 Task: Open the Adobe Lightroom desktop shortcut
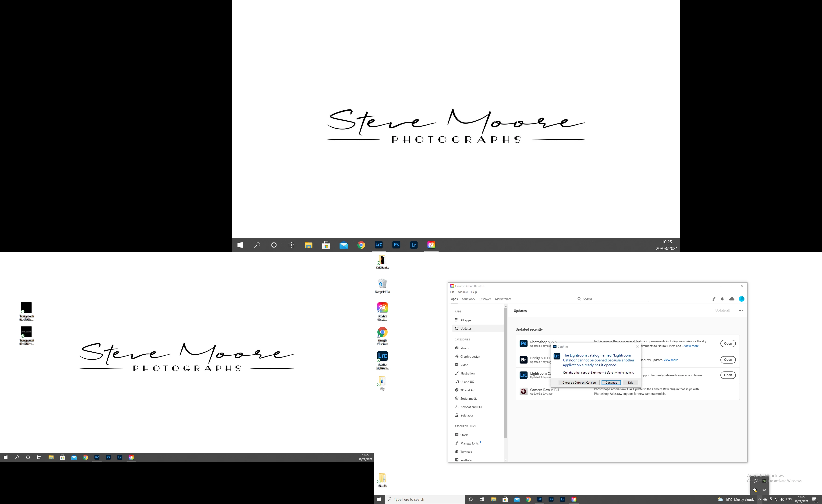[382, 356]
